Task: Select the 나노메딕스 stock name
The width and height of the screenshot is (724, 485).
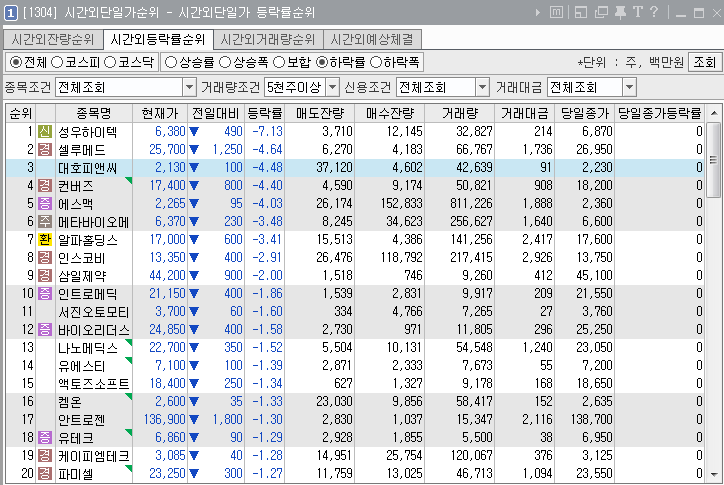Action: (x=88, y=348)
